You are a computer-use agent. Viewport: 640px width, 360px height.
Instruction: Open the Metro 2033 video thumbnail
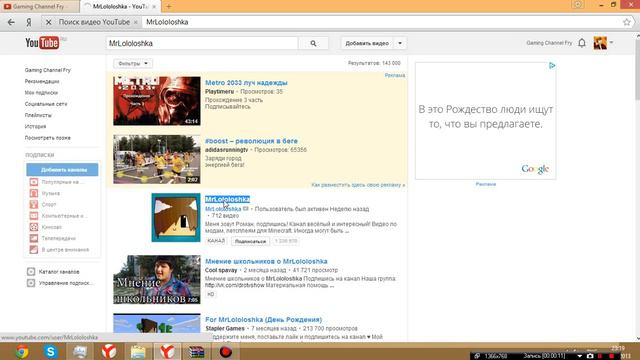(x=157, y=101)
